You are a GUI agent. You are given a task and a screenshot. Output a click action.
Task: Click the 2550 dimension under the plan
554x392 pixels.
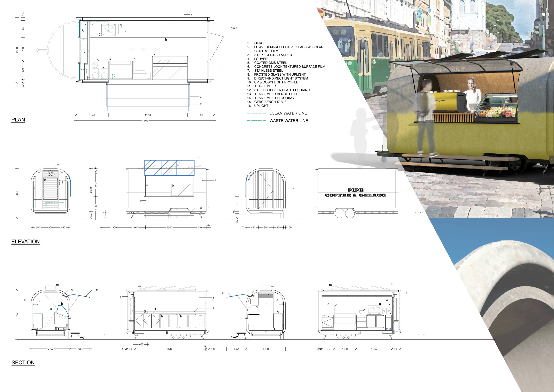148,115
